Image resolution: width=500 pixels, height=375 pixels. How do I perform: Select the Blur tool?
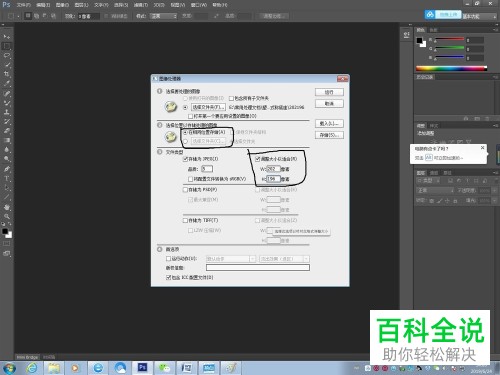[7, 150]
